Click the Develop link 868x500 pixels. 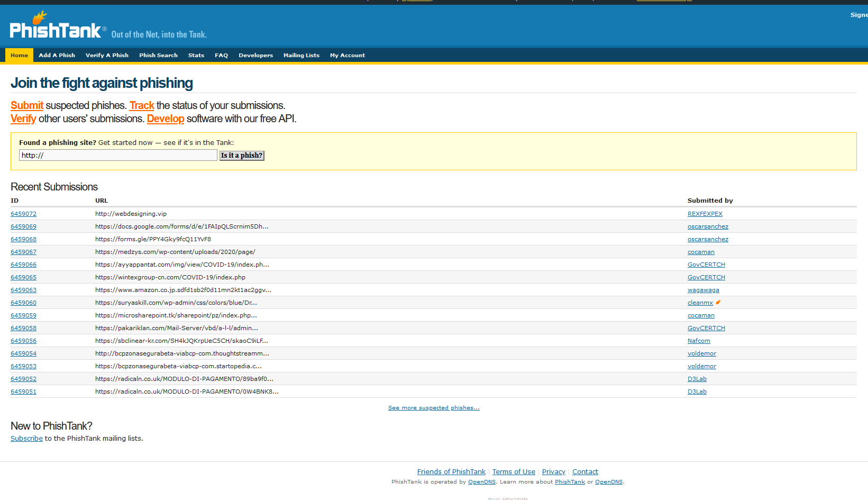[166, 119]
